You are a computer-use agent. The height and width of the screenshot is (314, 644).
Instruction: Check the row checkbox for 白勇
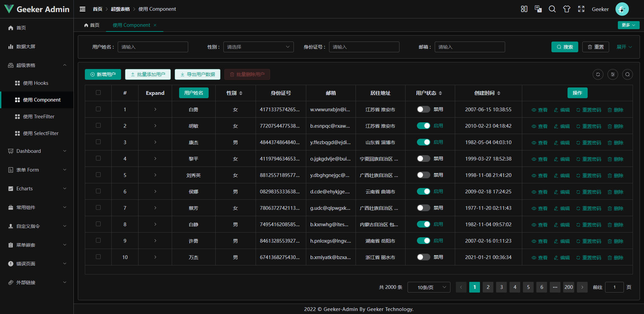click(98, 109)
